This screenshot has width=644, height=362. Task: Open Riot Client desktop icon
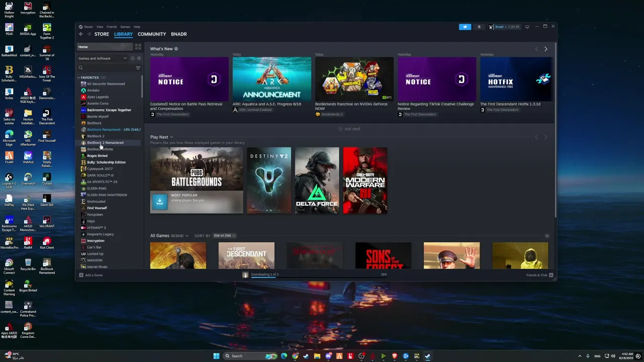coord(47,243)
